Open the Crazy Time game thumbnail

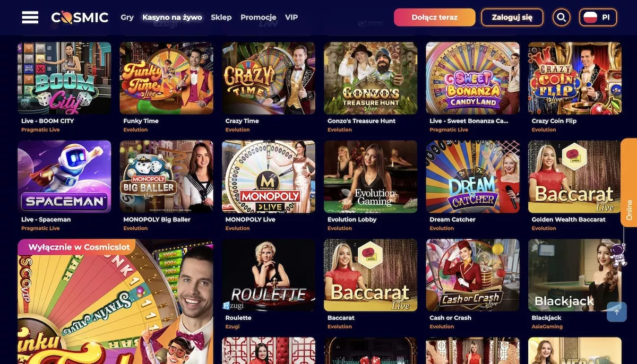coord(269,78)
